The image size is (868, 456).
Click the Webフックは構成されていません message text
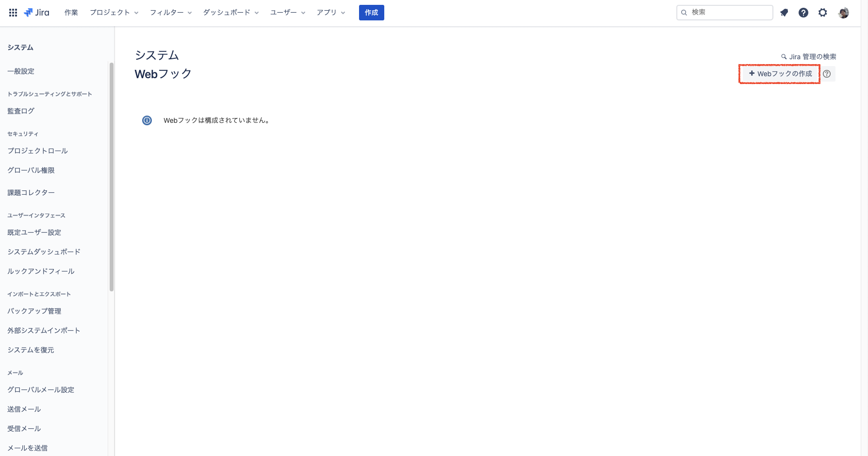[216, 120]
